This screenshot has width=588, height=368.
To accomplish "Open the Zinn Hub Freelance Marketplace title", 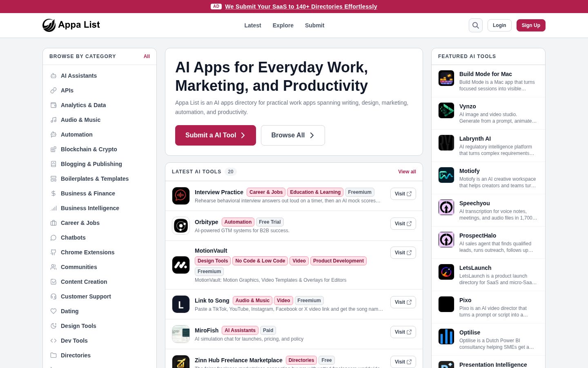I will click(238, 360).
